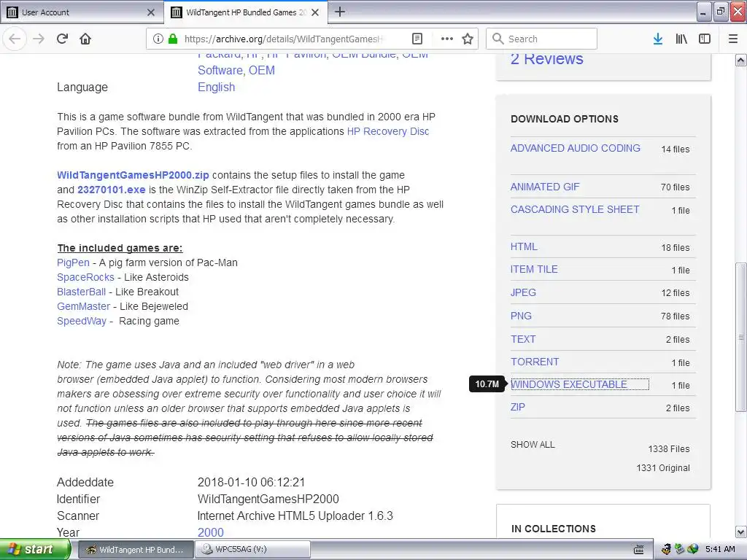
Task: Click the 1338 Files count text
Action: pos(669,448)
